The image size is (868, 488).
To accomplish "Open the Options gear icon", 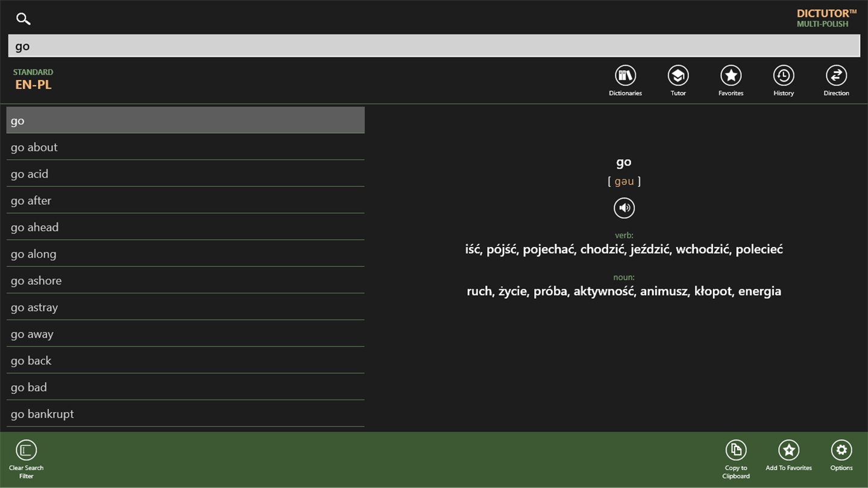I will 841,450.
